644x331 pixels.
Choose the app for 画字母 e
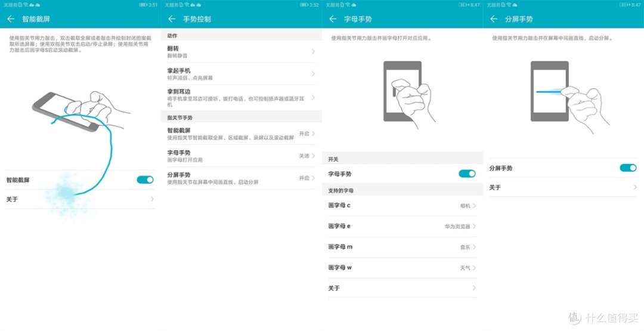tap(402, 226)
